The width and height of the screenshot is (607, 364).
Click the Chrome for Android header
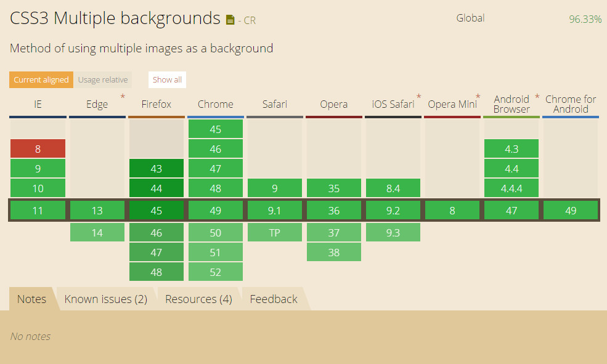pyautogui.click(x=571, y=104)
